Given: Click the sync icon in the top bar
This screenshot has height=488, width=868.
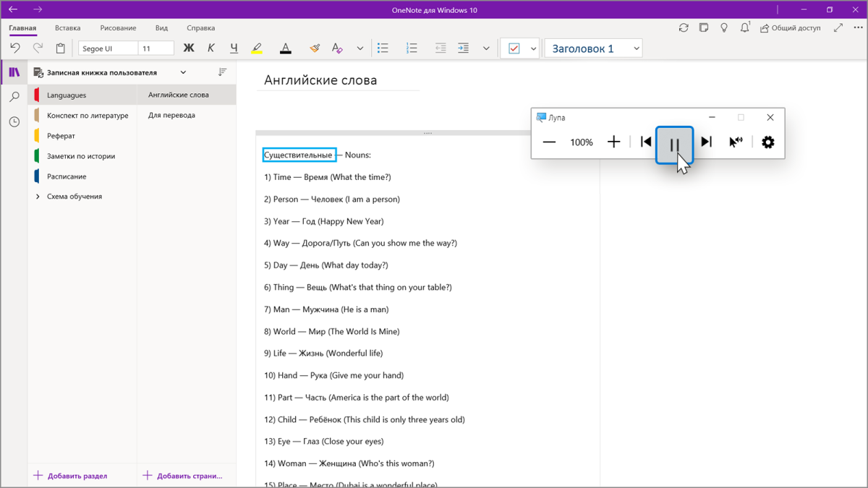Looking at the screenshot, I should click(x=684, y=27).
